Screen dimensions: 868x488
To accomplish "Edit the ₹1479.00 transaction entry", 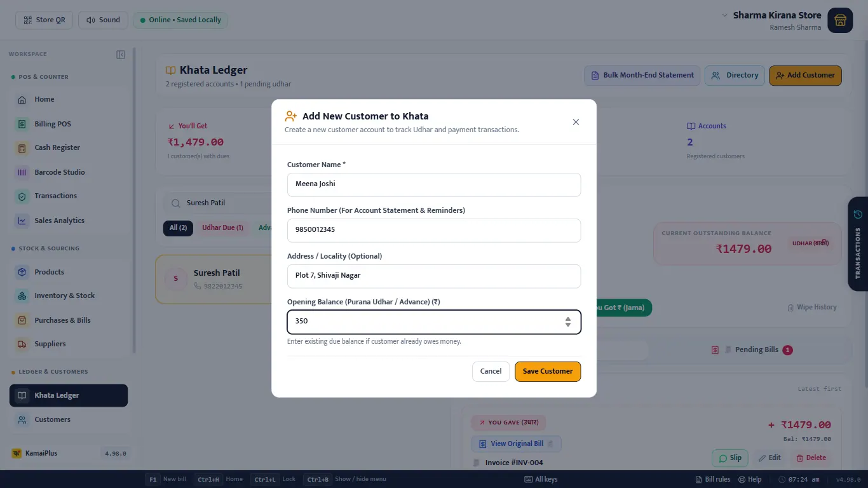I will click(x=770, y=458).
